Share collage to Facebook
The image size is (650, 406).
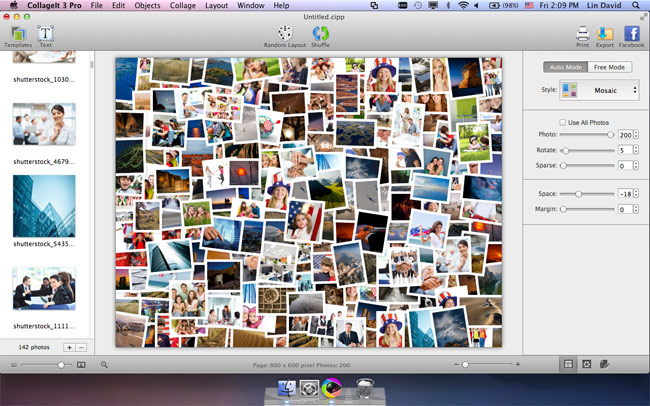(x=632, y=35)
